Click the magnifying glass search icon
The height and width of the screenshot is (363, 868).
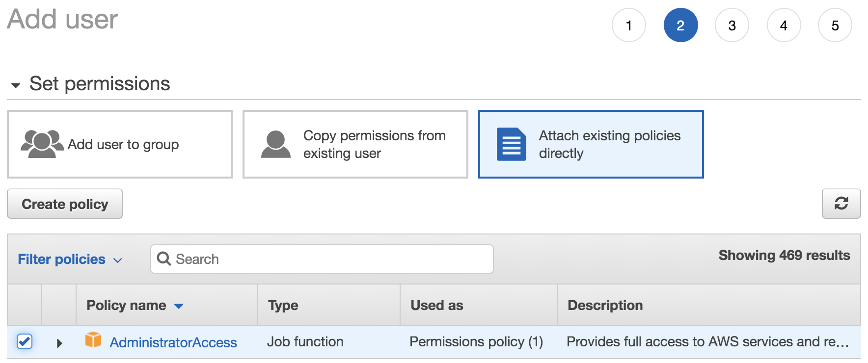163,259
